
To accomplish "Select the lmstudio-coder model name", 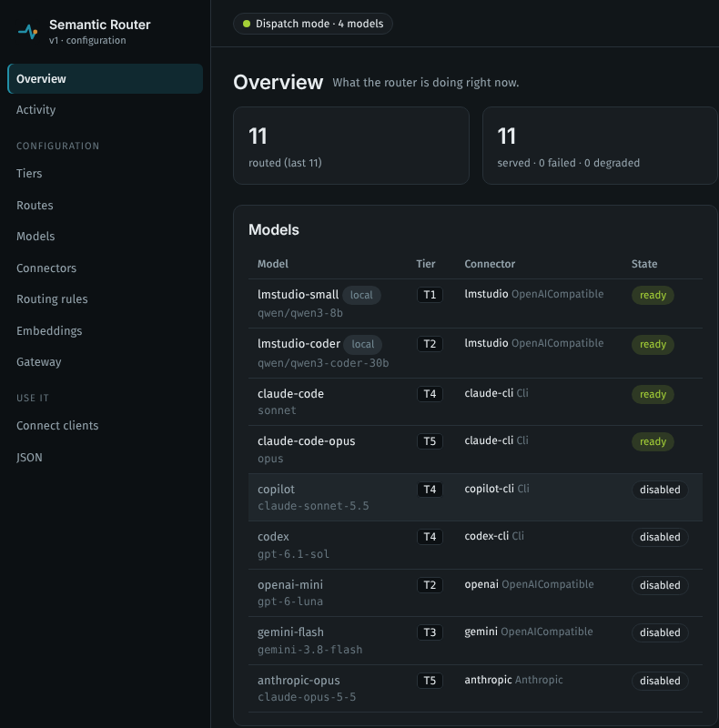I will point(299,344).
